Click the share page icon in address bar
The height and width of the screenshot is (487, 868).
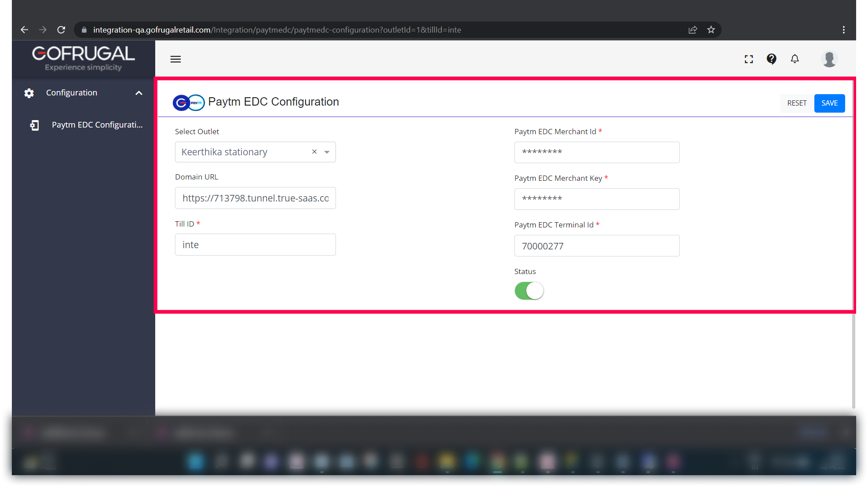pos(693,30)
